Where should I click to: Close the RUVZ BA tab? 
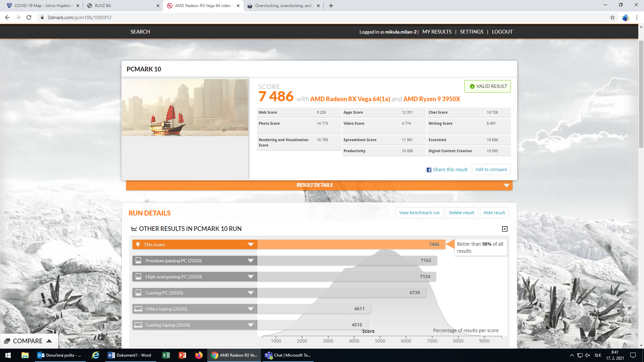(158, 6)
